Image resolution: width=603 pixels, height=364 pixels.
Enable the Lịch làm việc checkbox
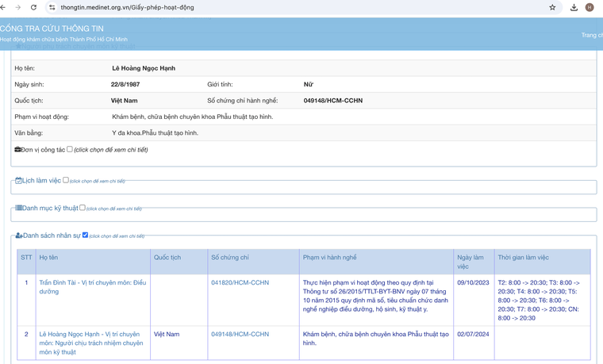pos(66,180)
